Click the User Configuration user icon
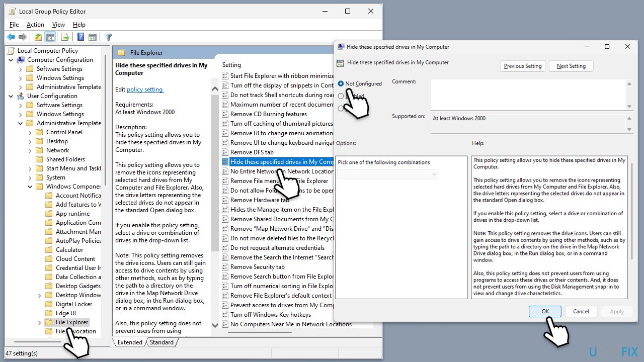Viewport: 644px width, 362px height. pyautogui.click(x=21, y=96)
